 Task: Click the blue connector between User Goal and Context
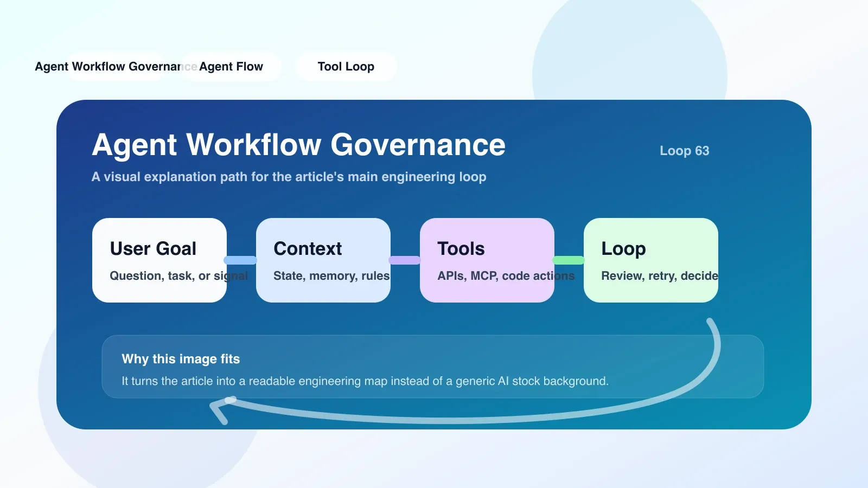coord(241,260)
